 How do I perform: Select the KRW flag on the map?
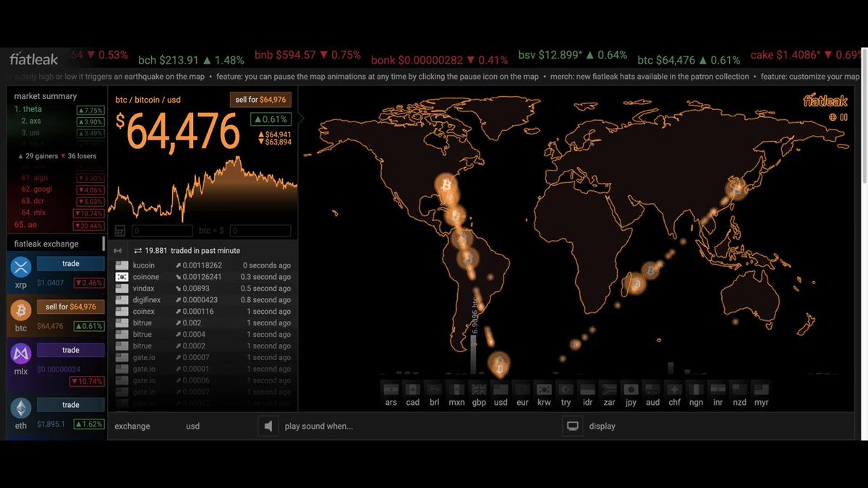[x=544, y=389]
